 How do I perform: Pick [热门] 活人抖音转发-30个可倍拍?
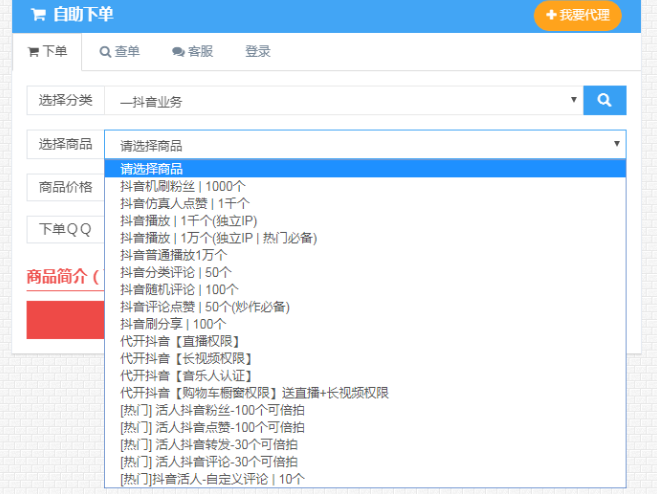[x=365, y=444]
